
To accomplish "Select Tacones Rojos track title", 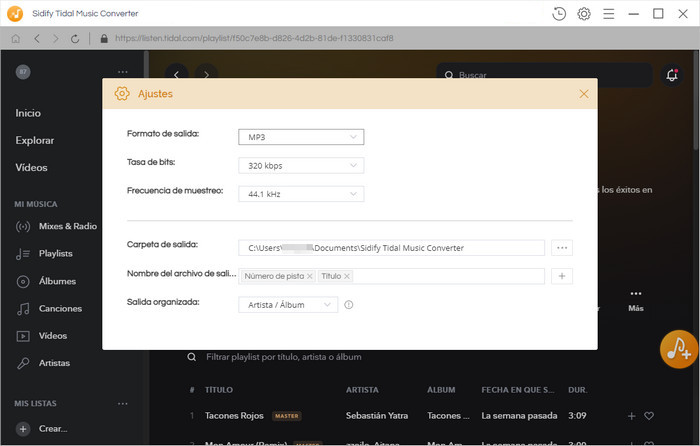I will coord(234,416).
